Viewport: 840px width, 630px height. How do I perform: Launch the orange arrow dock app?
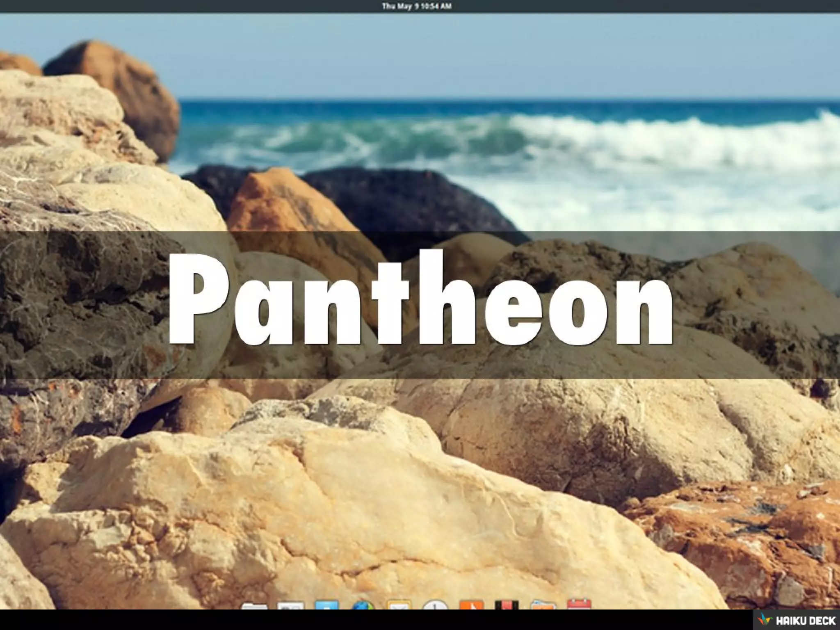tap(471, 605)
